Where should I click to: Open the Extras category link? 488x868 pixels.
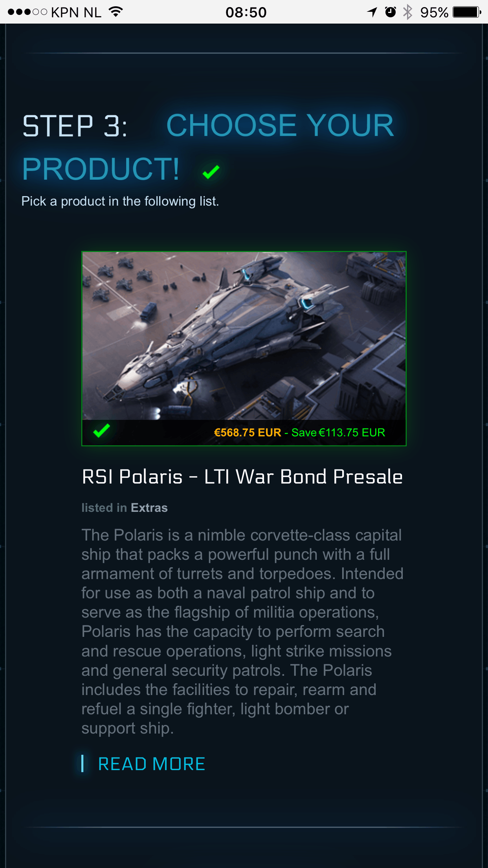(x=149, y=508)
